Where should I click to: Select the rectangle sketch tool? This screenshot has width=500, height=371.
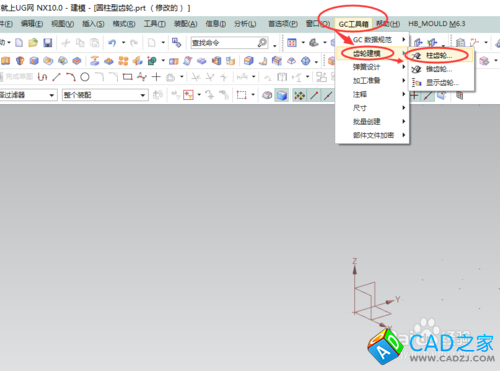127,77
